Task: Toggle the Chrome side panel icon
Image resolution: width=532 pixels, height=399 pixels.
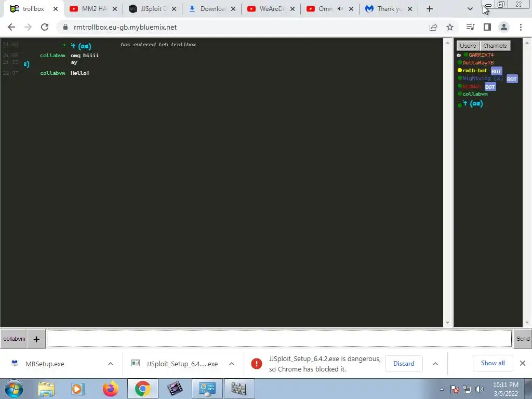Action: [x=487, y=27]
